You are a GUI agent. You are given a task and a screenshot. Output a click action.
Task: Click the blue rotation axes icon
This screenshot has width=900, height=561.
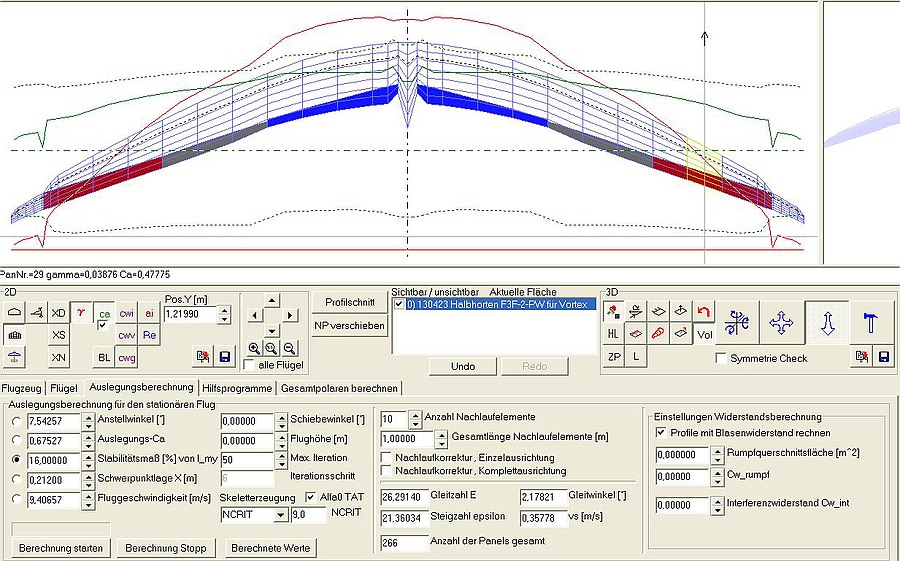[x=739, y=322]
